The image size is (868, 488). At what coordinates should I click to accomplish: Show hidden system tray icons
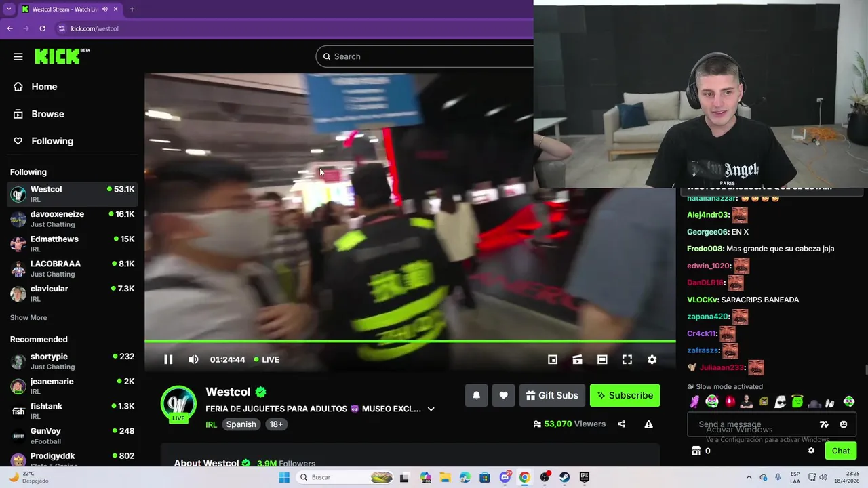(749, 477)
